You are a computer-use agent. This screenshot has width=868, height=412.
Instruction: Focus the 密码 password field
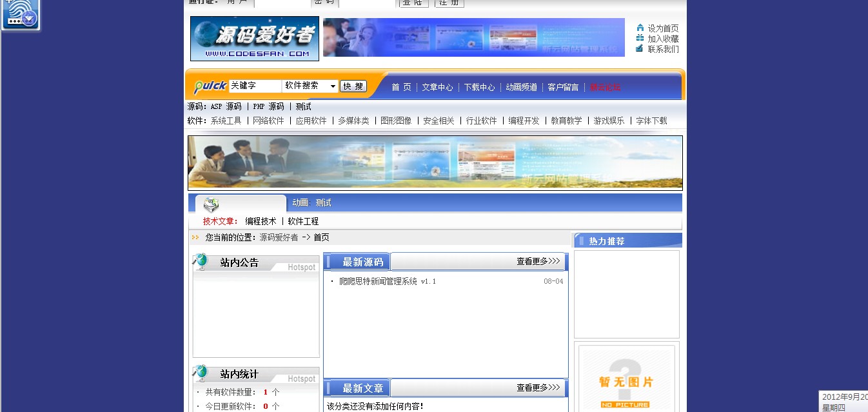[367, 3]
